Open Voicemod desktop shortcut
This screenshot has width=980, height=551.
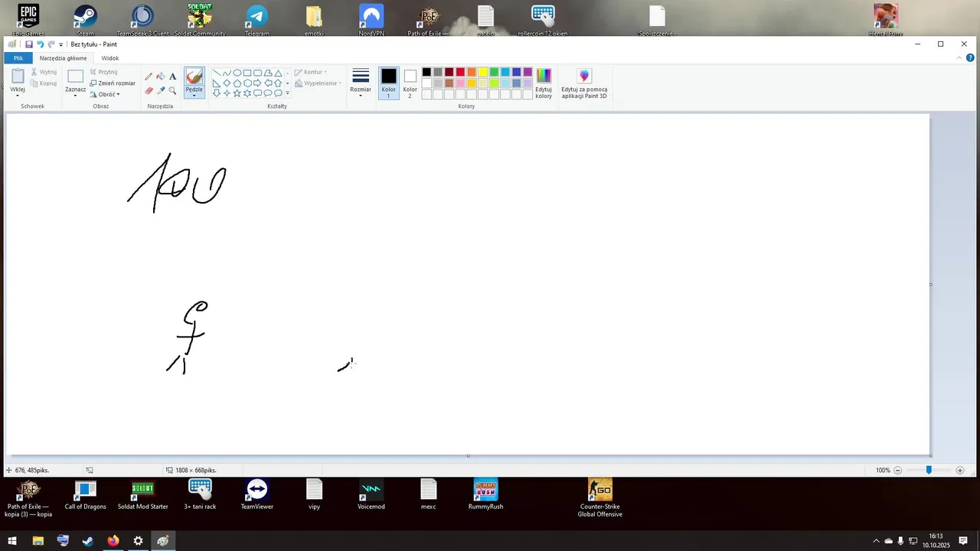pos(371,494)
